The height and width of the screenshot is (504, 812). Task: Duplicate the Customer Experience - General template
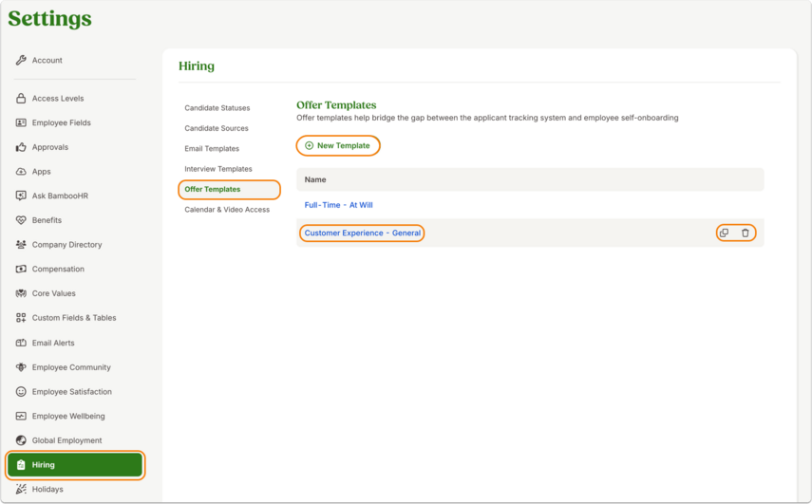click(x=725, y=233)
